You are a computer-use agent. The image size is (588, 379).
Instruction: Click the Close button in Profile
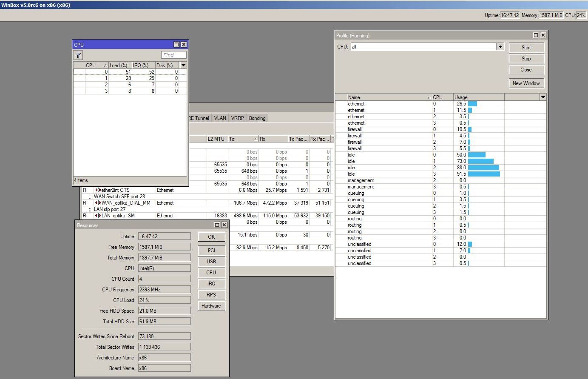(x=526, y=70)
